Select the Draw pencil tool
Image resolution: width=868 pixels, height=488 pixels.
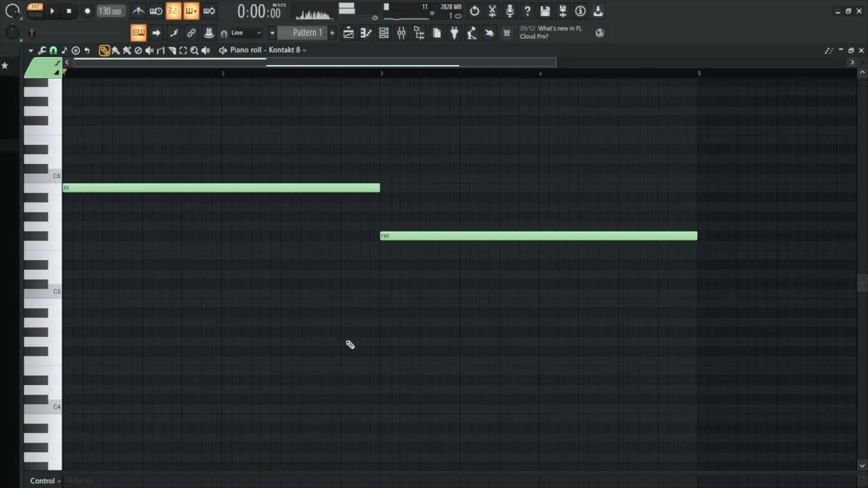[x=104, y=50]
